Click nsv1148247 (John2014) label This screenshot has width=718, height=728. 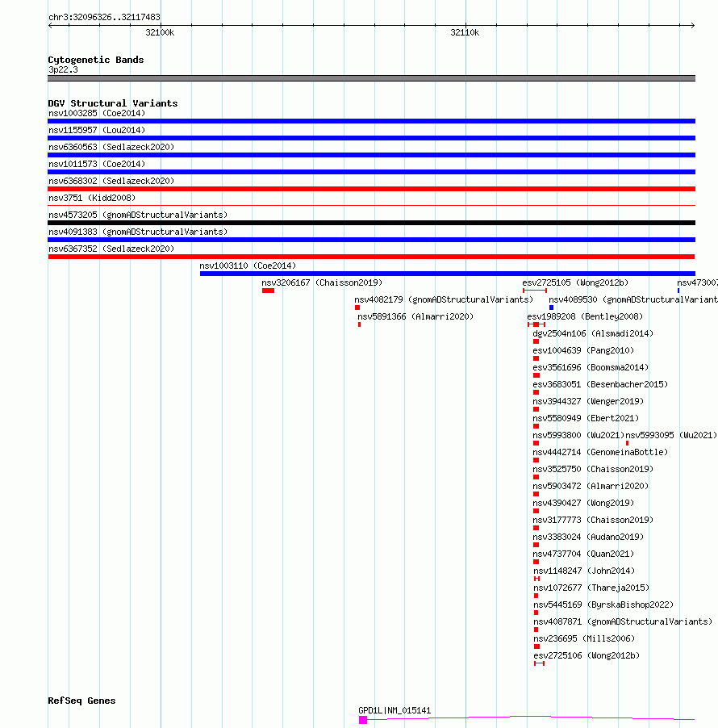coord(584,571)
